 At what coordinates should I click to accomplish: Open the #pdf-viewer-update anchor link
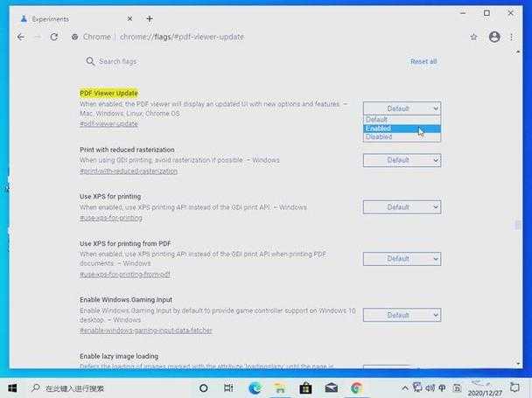click(108, 124)
